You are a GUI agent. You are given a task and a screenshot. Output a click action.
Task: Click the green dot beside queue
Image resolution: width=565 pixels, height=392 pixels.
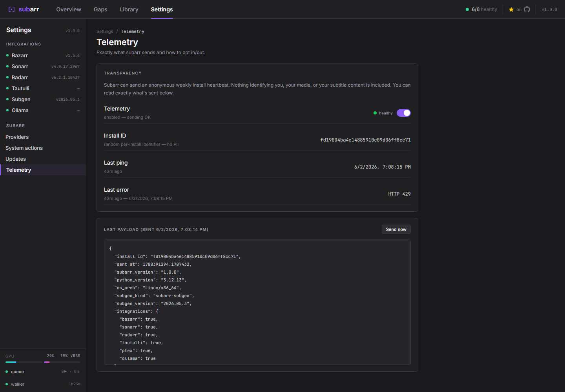[x=7, y=372]
